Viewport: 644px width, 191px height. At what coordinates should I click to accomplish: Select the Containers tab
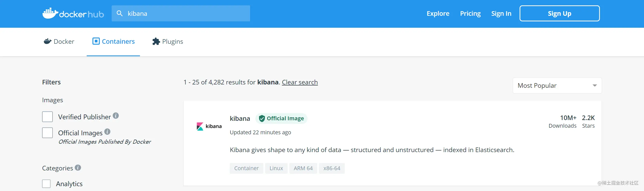pyautogui.click(x=113, y=41)
